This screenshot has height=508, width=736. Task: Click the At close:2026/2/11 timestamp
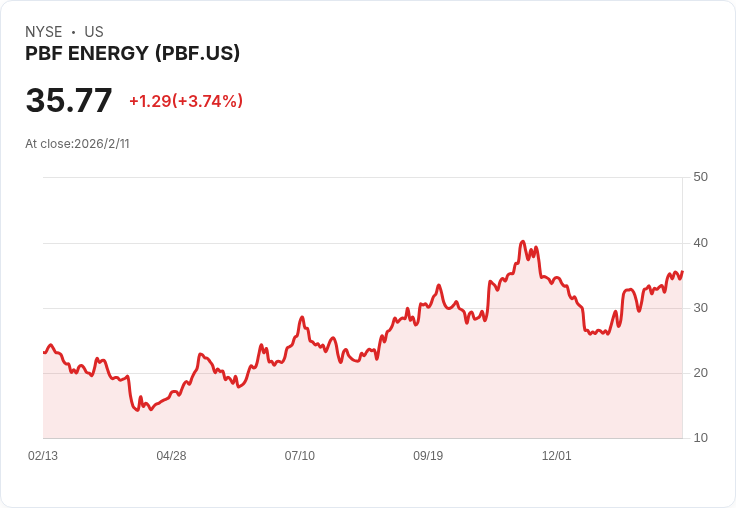click(77, 144)
